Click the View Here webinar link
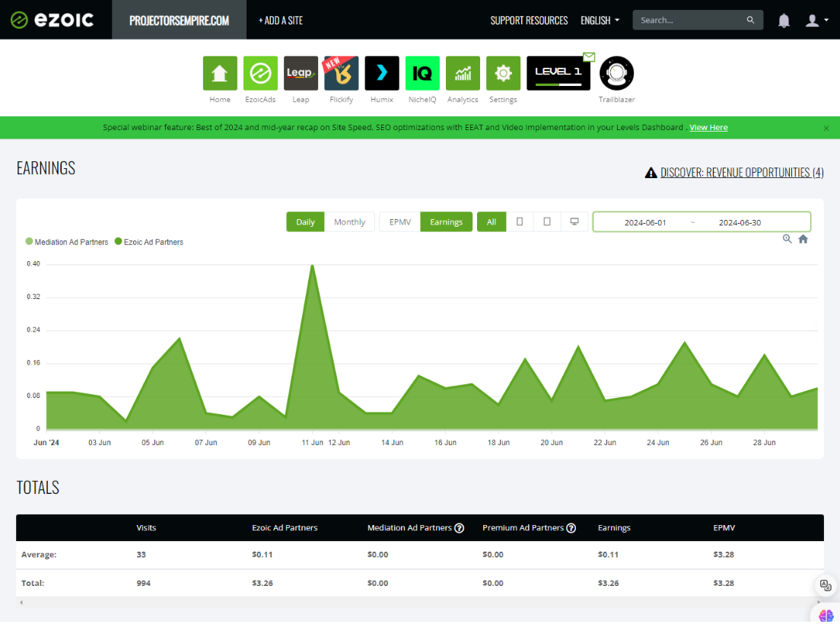Viewport: 840px width, 624px height. pyautogui.click(x=708, y=128)
